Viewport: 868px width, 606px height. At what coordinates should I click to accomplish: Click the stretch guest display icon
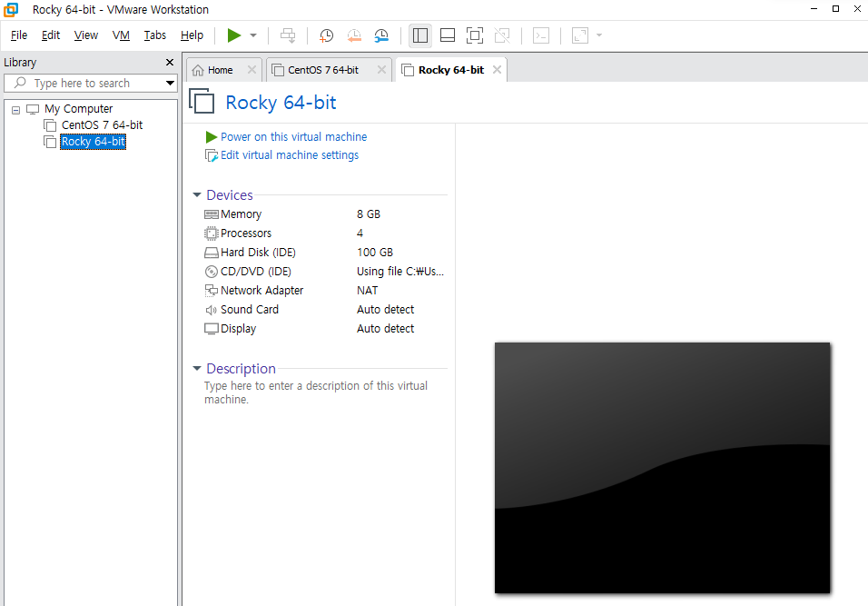579,35
